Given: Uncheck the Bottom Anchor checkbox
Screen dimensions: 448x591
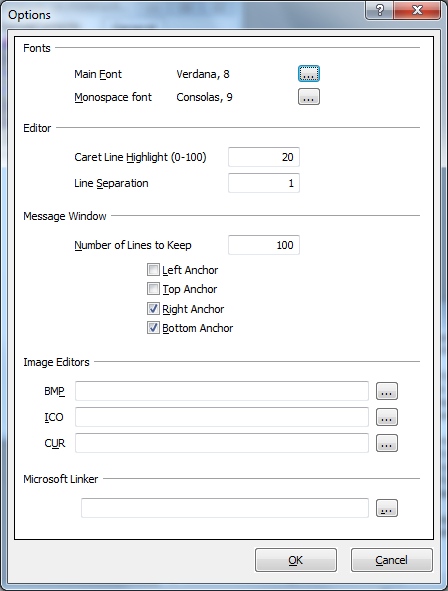Looking at the screenshot, I should tap(153, 328).
